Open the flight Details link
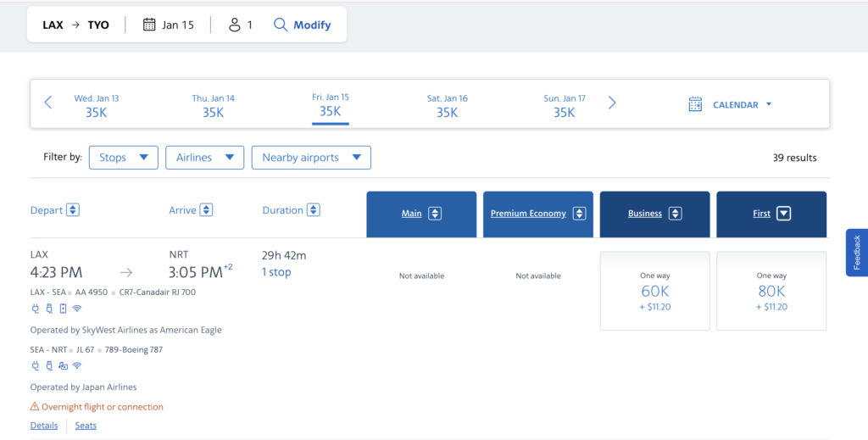Image resolution: width=868 pixels, height=440 pixels. tap(44, 426)
